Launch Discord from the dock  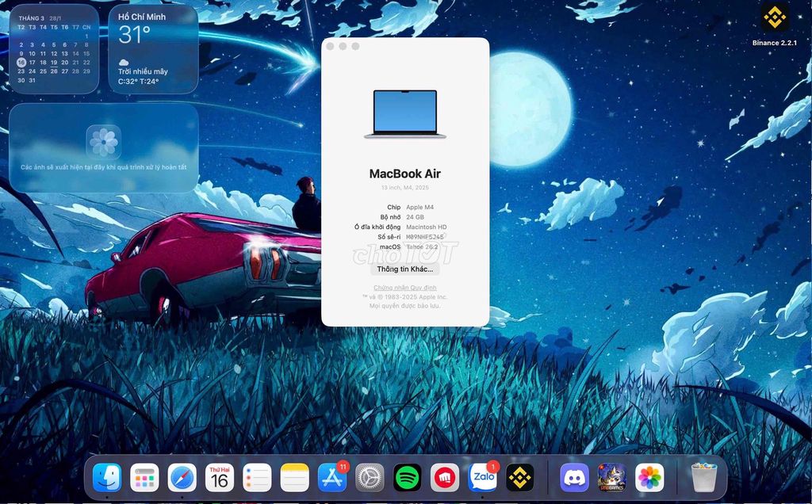pos(574,477)
